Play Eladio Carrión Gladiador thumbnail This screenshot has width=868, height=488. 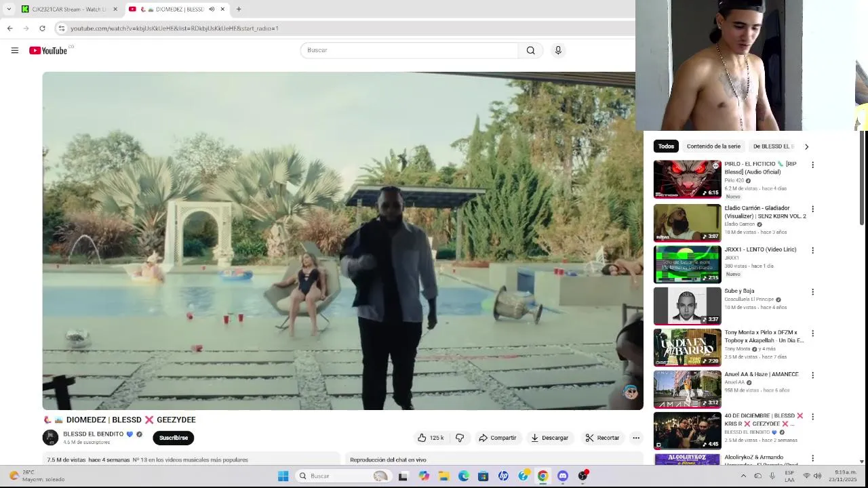687,223
